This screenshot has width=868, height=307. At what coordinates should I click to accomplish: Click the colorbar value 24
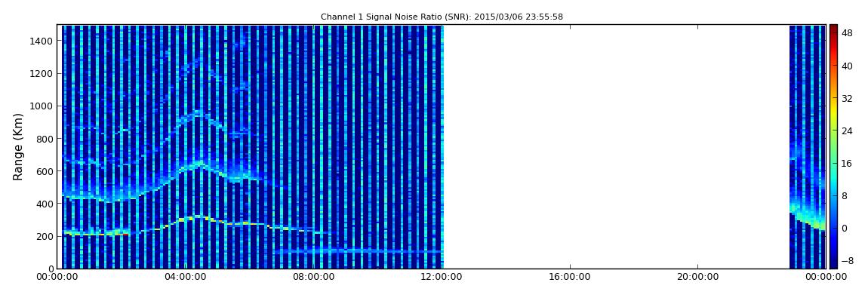847,131
